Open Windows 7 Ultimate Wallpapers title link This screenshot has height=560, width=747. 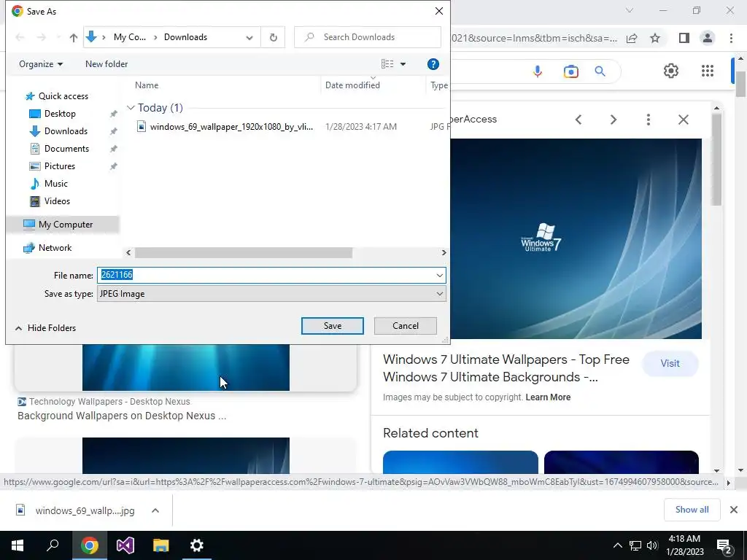click(506, 368)
